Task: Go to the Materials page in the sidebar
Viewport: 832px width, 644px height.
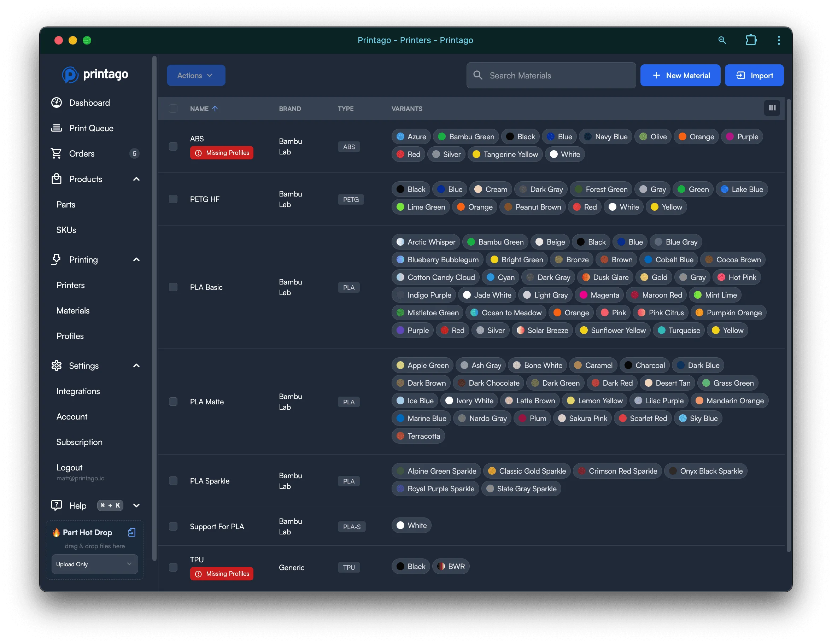Action: pyautogui.click(x=73, y=310)
